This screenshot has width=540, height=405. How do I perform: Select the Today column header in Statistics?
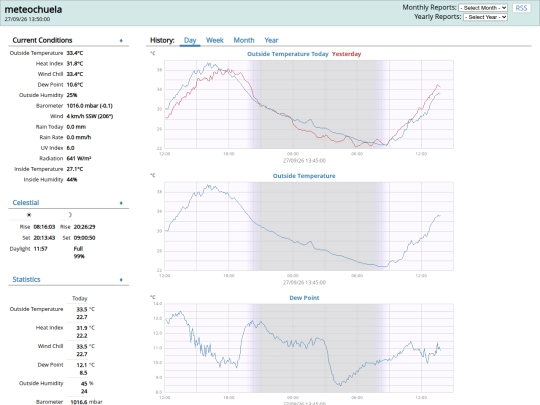tap(80, 299)
